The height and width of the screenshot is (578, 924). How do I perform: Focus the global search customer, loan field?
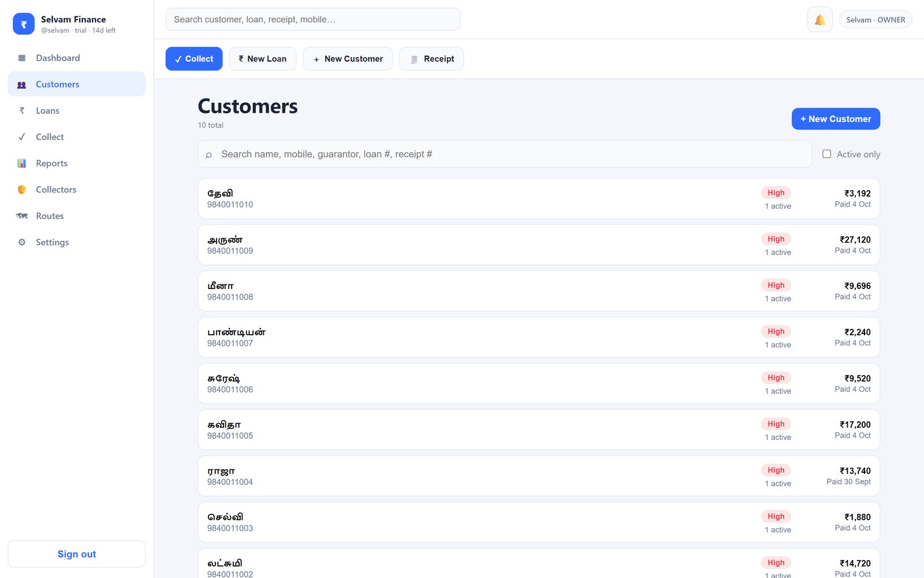(313, 19)
